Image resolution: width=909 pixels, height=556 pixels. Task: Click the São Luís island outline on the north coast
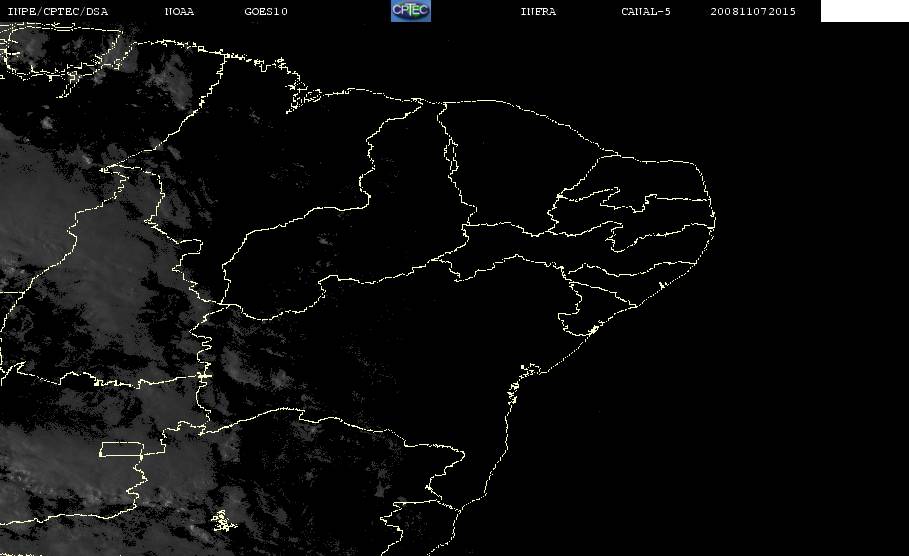[303, 97]
